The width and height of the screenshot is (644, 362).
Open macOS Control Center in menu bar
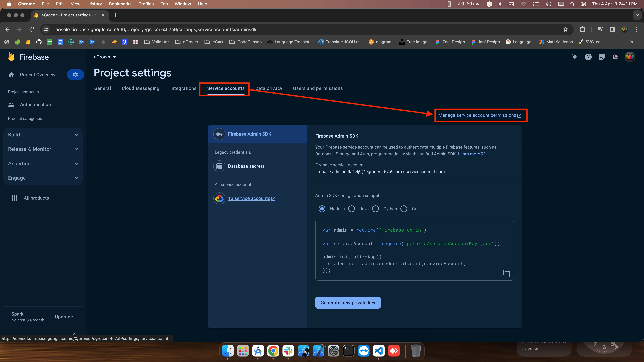(583, 4)
